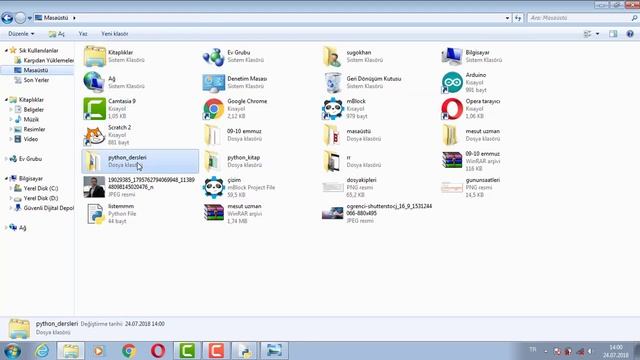Select the mBlock panda shortcut icon
The image size is (640, 360).
click(x=333, y=109)
